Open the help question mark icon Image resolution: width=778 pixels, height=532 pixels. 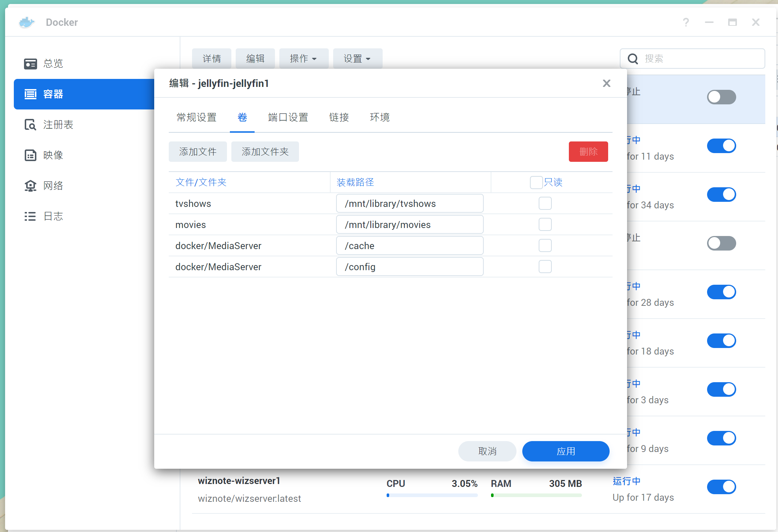[686, 23]
